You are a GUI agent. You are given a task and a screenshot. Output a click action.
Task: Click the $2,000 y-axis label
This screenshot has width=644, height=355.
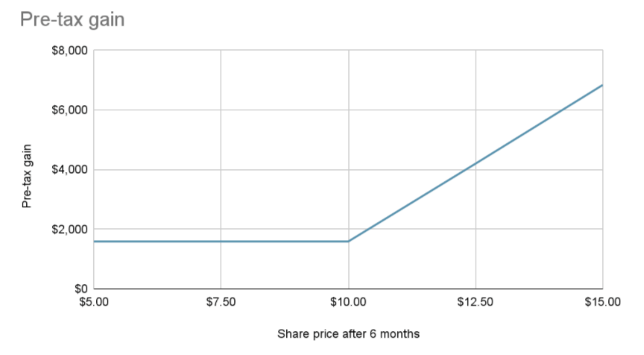[69, 229]
